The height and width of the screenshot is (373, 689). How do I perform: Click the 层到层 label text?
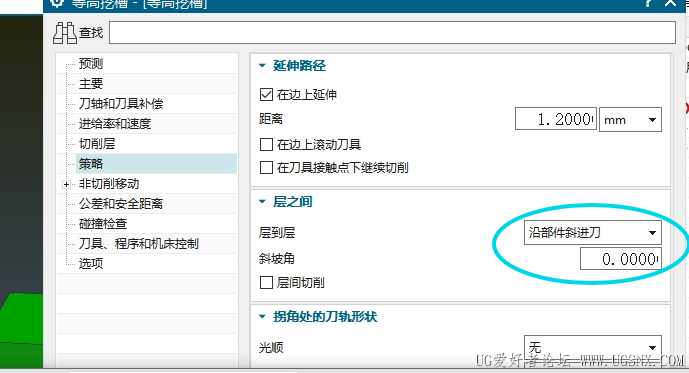click(x=277, y=232)
